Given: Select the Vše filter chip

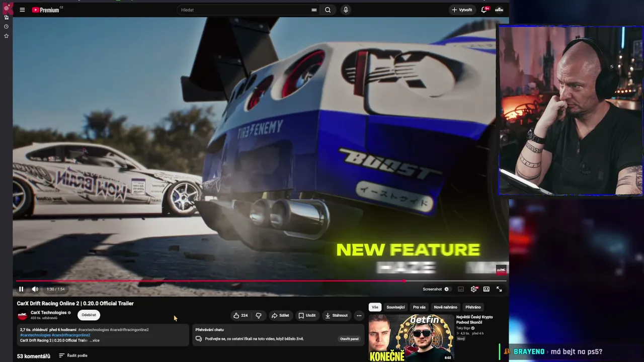Looking at the screenshot, I should coord(375,307).
